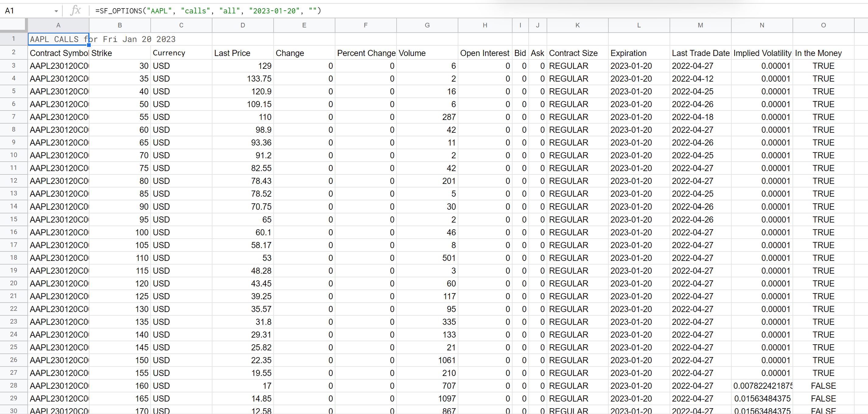The width and height of the screenshot is (868, 414).
Task: Click Last Price cell showing 133.75
Action: (243, 79)
